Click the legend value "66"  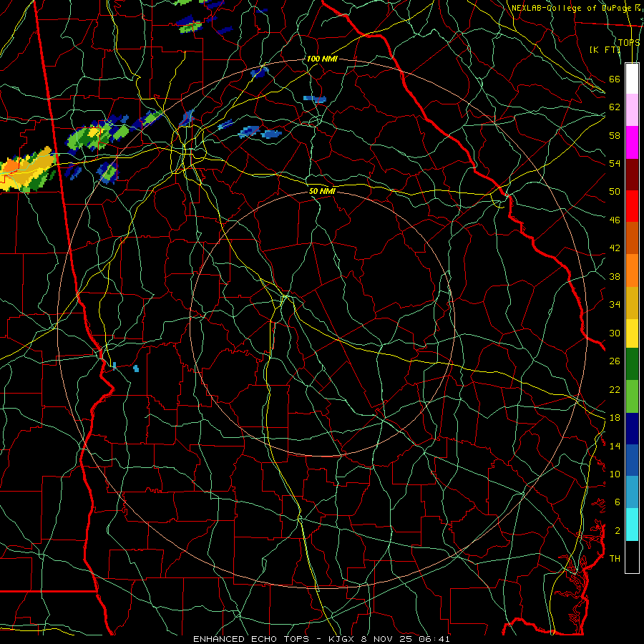615,79
